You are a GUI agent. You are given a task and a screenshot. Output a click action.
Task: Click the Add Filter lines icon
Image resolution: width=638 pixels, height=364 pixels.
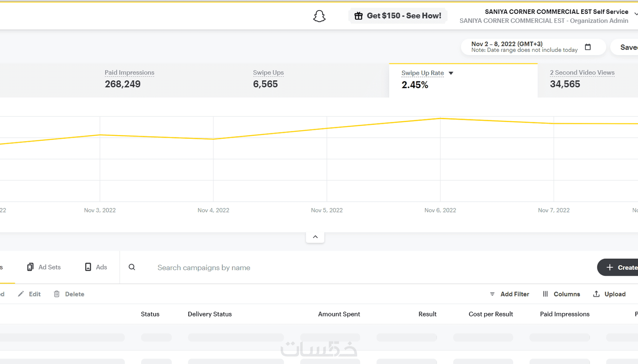click(492, 294)
